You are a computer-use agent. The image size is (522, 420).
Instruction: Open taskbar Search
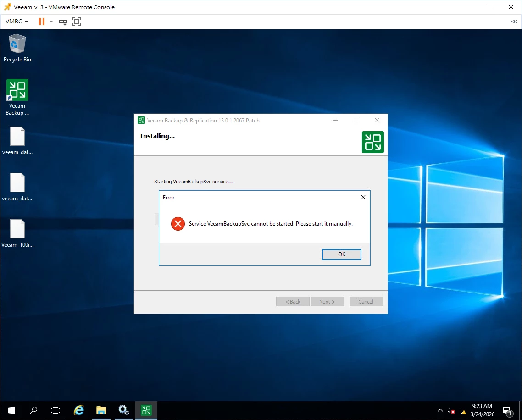pyautogui.click(x=33, y=410)
